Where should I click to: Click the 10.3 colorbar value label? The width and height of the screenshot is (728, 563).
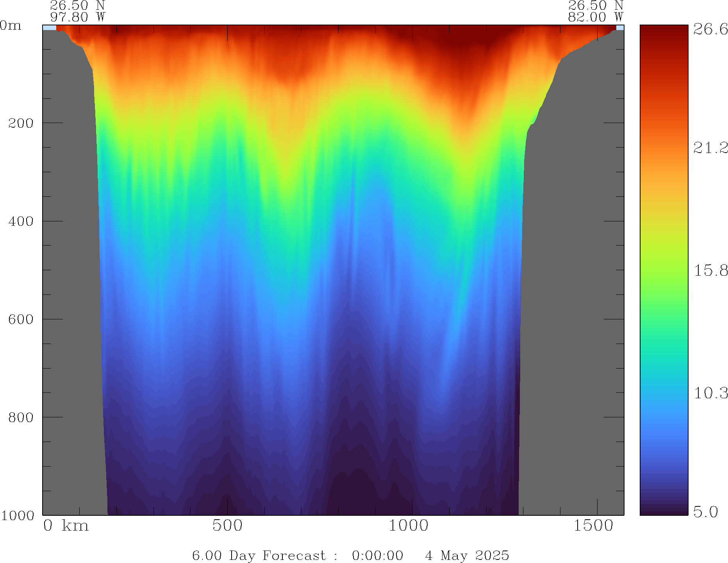click(x=710, y=393)
